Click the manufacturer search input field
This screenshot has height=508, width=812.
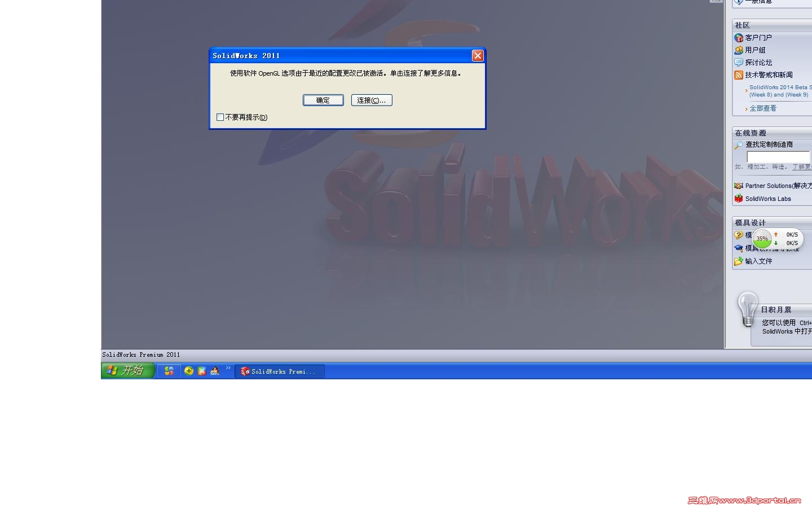[777, 156]
